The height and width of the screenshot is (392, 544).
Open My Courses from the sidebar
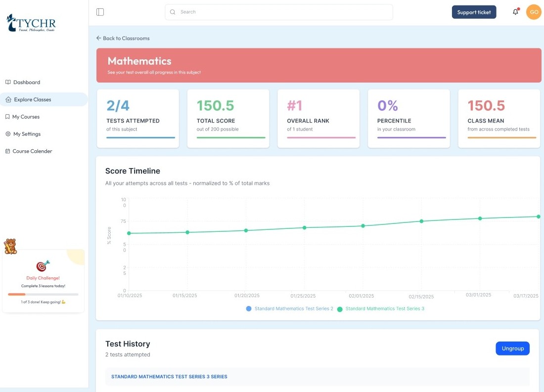tap(26, 117)
